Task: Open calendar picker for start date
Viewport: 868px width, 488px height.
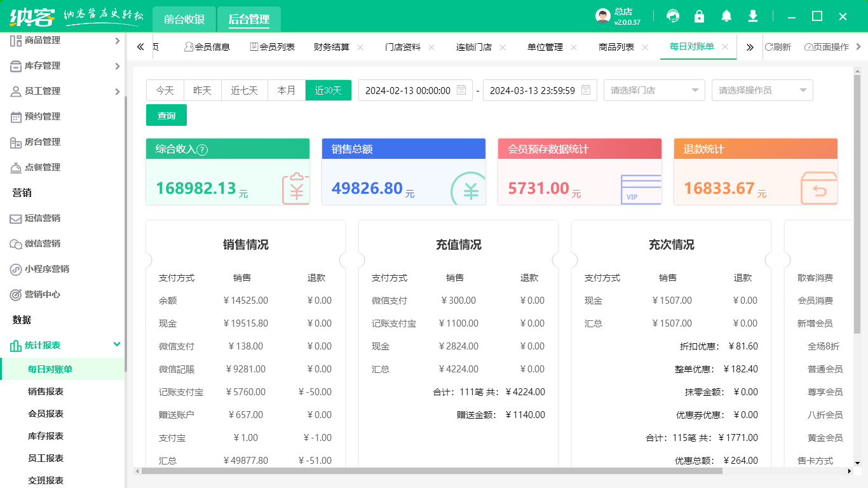Action: pos(461,90)
